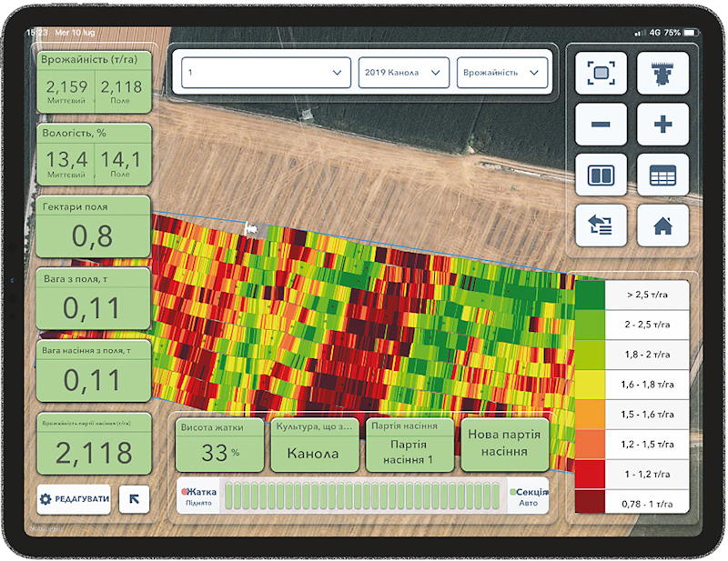728x561 pixels.
Task: Go to the home screen icon
Action: point(662,225)
